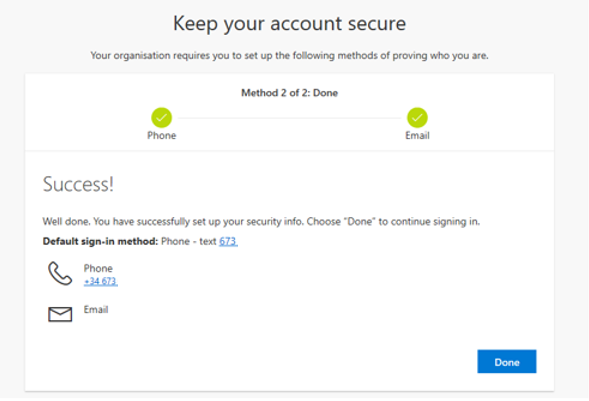The image size is (589, 401).
Task: Click the progress line between Phone and Email
Action: (x=289, y=118)
